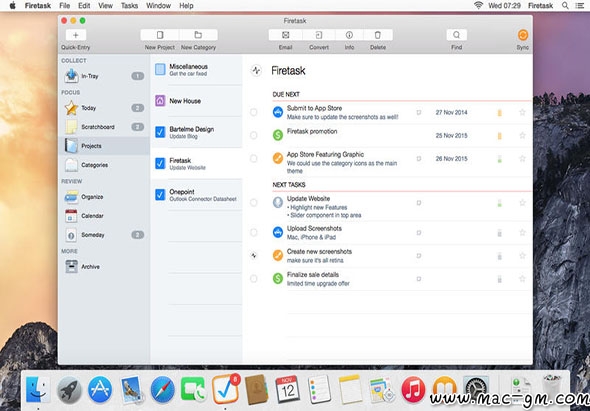Open Organize in the Review section

104,197
